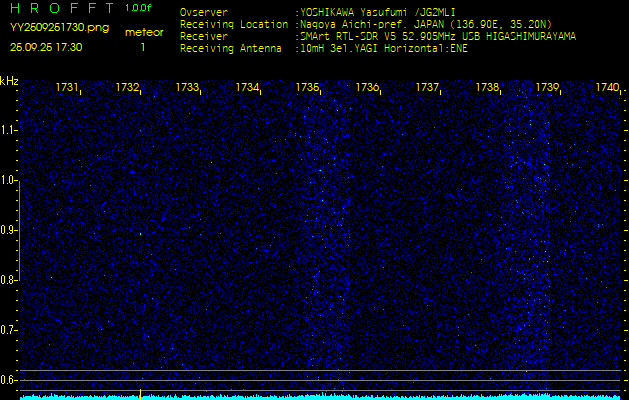Click the HROFFT title text
Viewport: 629px width, 400px height.
tap(60, 8)
